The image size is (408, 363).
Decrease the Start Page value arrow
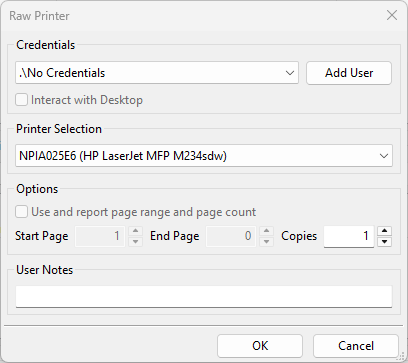[x=135, y=241]
